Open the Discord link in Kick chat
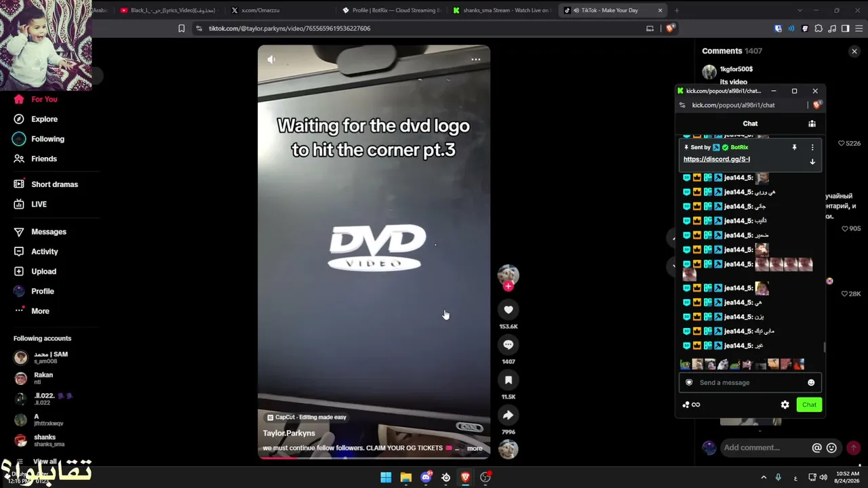 pos(717,159)
